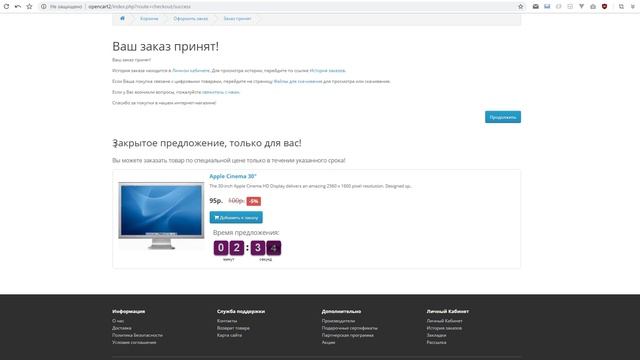Viewport: 640px width, 360px height.
Task: Open 'Корзина' breadcrumb link
Action: (x=149, y=19)
